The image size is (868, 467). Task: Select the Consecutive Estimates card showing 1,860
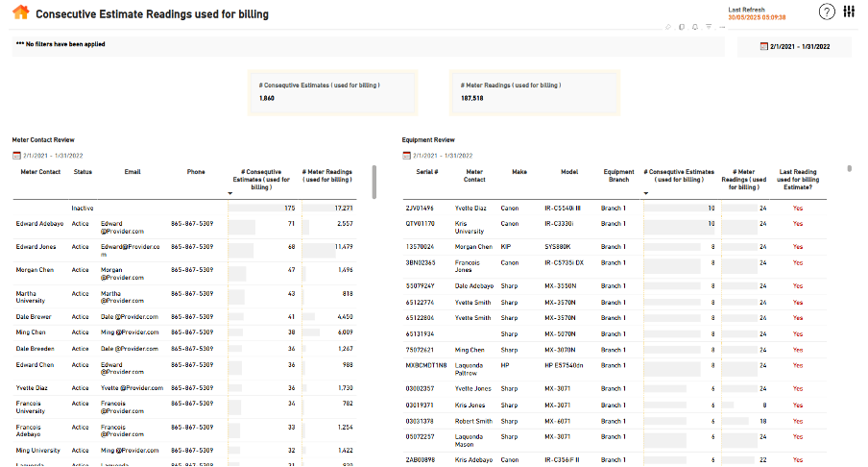332,92
